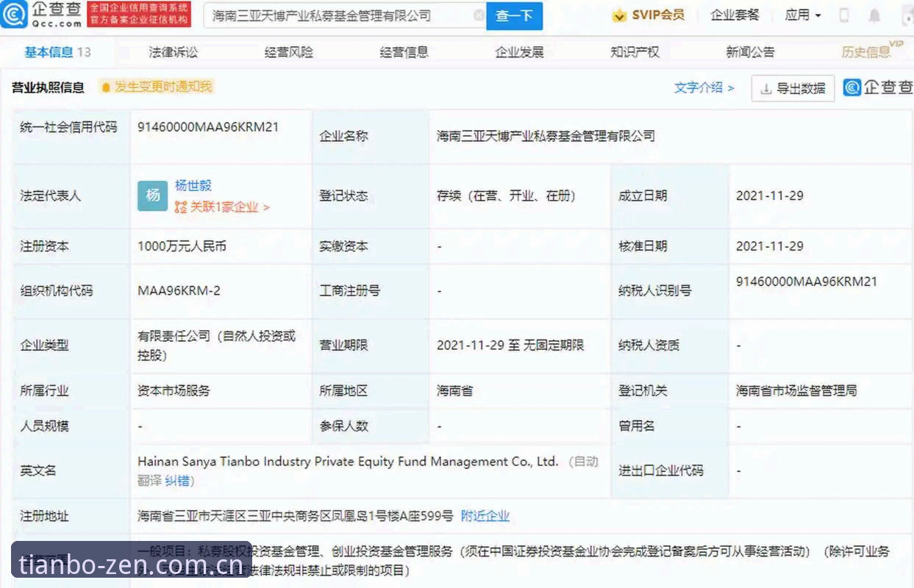This screenshot has width=914, height=588.
Task: Switch to 法律诉讼 tab
Action: pos(174,51)
